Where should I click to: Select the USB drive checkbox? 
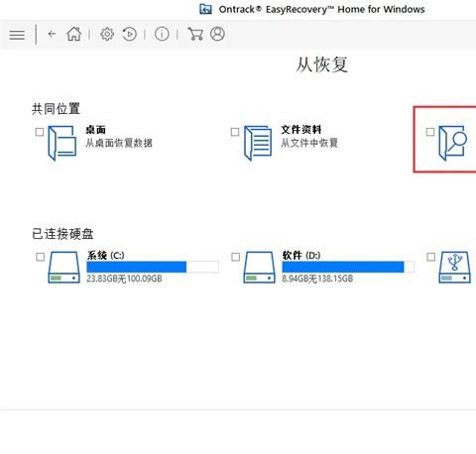(431, 257)
